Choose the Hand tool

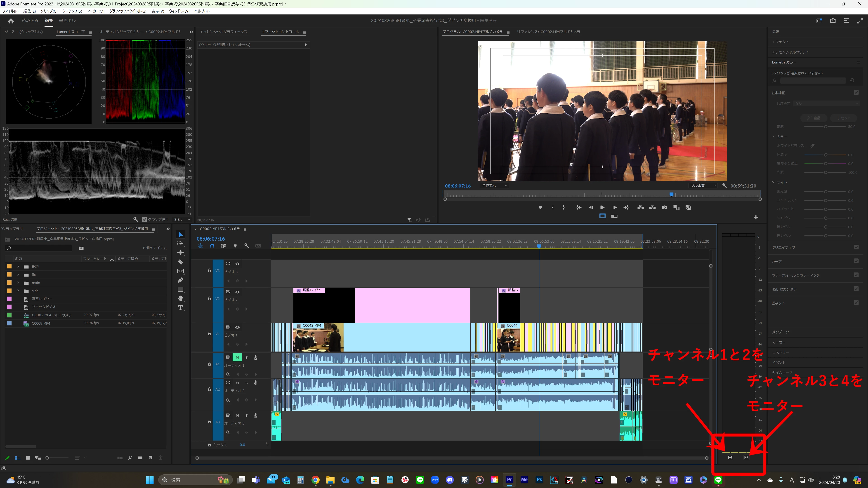click(x=181, y=298)
